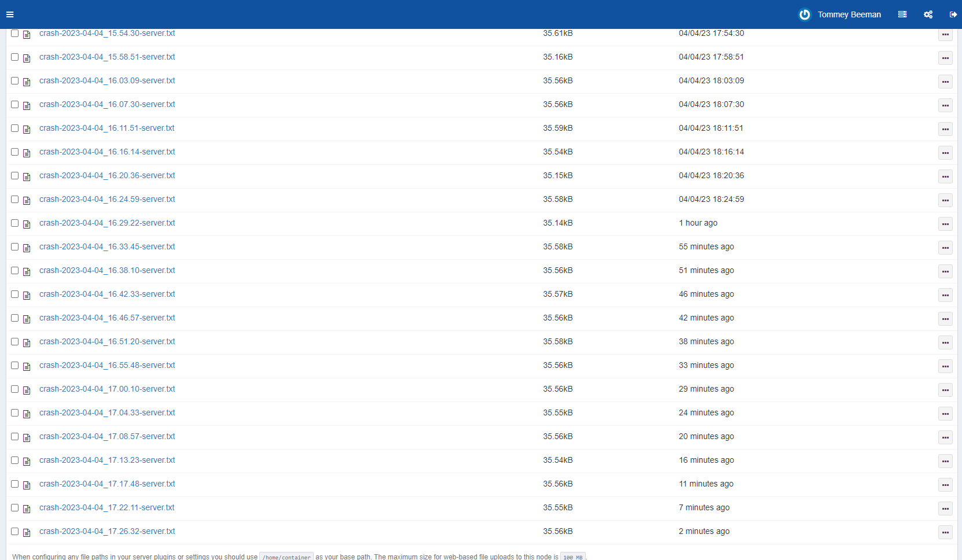Click the 100 MB upload size badge
This screenshot has width=962, height=560.
pyautogui.click(x=572, y=557)
